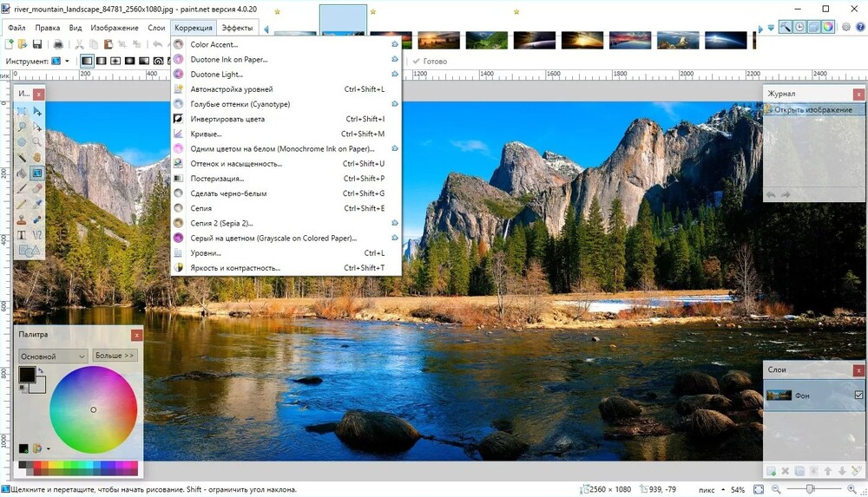Click the Save icon in the toolbar
Image resolution: width=868 pixels, height=497 pixels.
(37, 44)
